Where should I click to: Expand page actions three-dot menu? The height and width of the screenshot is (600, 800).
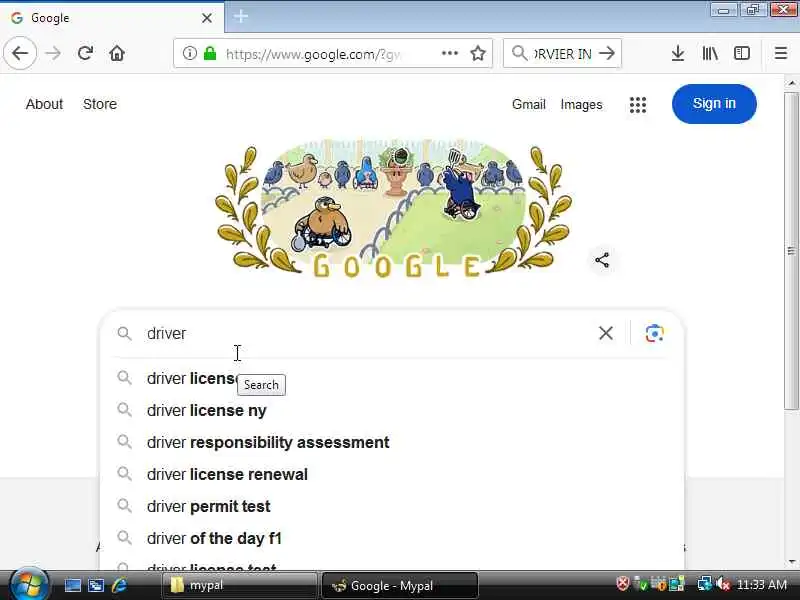tap(449, 53)
